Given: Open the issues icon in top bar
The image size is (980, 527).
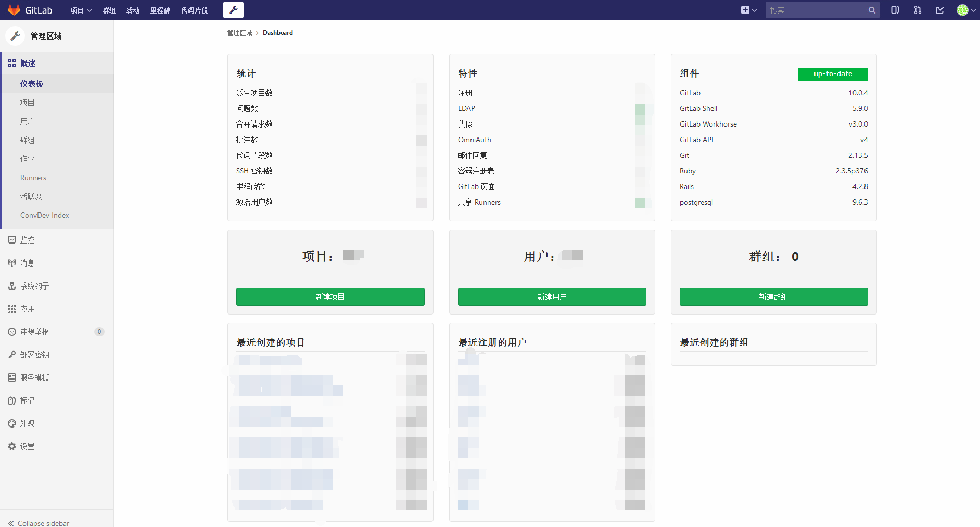Looking at the screenshot, I should coord(895,10).
